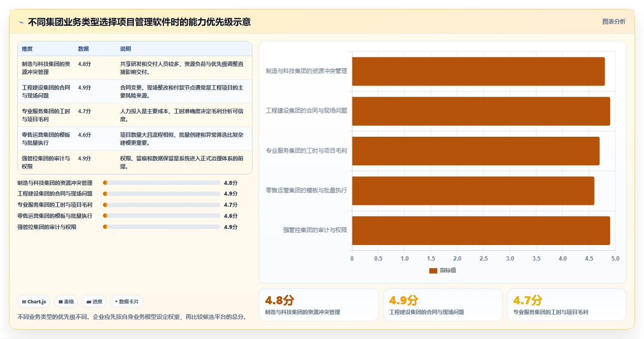Click the lightning icon beside the title
644x339 pixels.
[21, 22]
